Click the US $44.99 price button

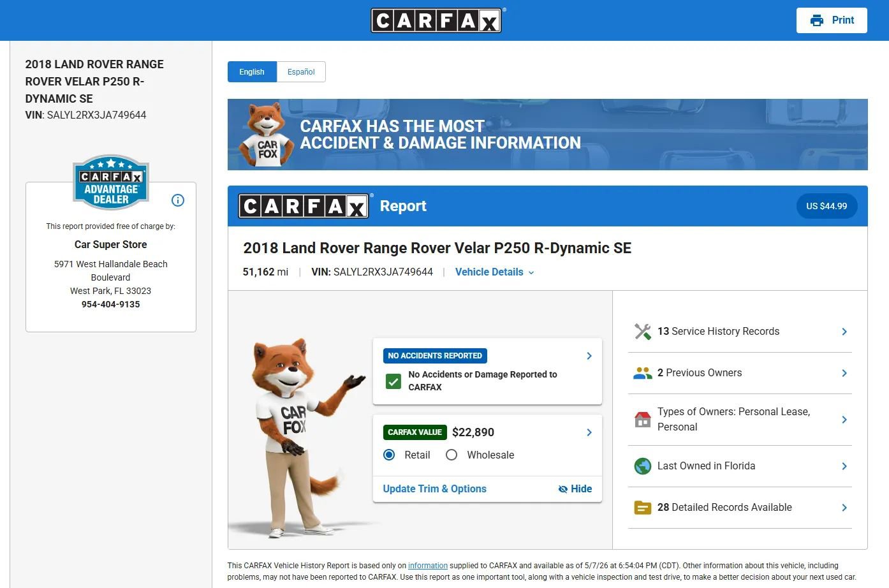point(827,206)
